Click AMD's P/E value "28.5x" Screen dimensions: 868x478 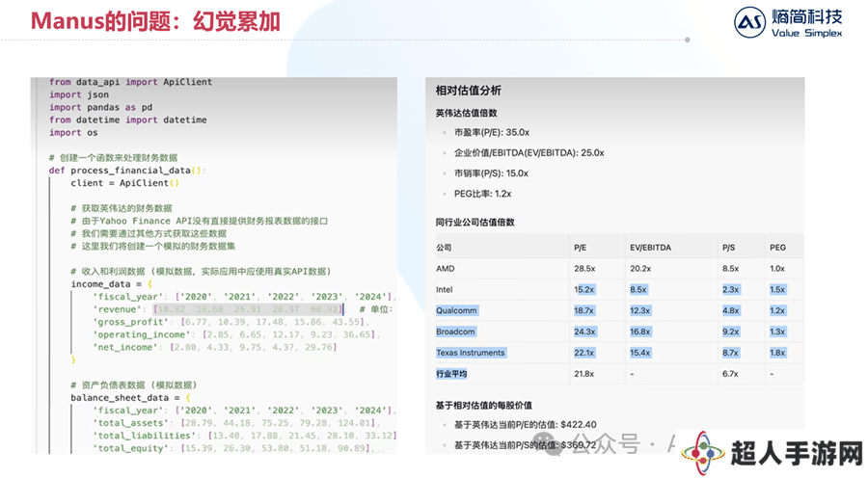(584, 268)
